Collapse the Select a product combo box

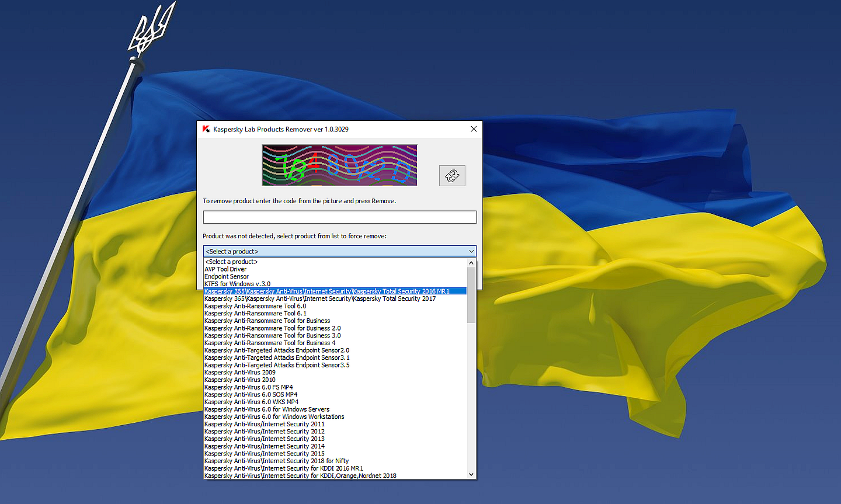471,252
